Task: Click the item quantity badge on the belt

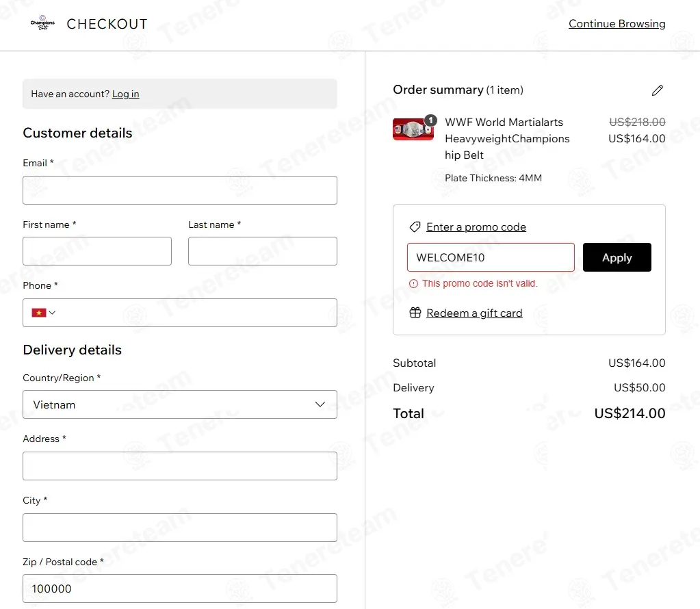Action: coord(430,120)
